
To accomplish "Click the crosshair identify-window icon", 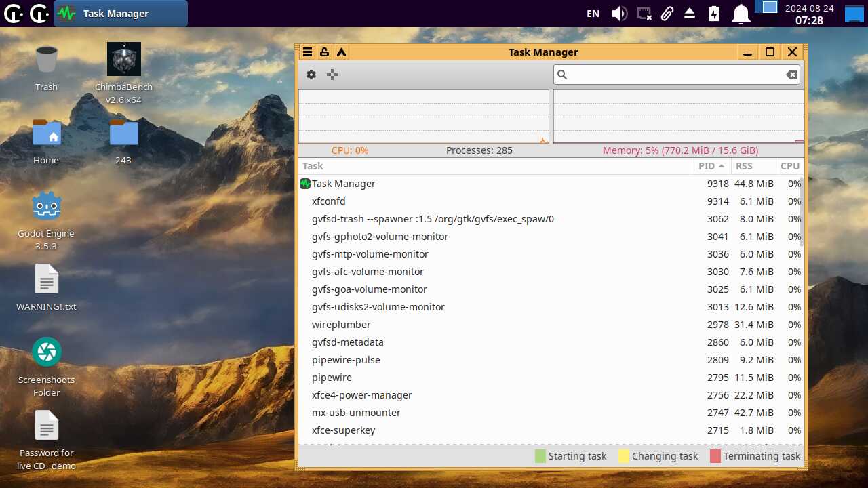I will pos(332,75).
